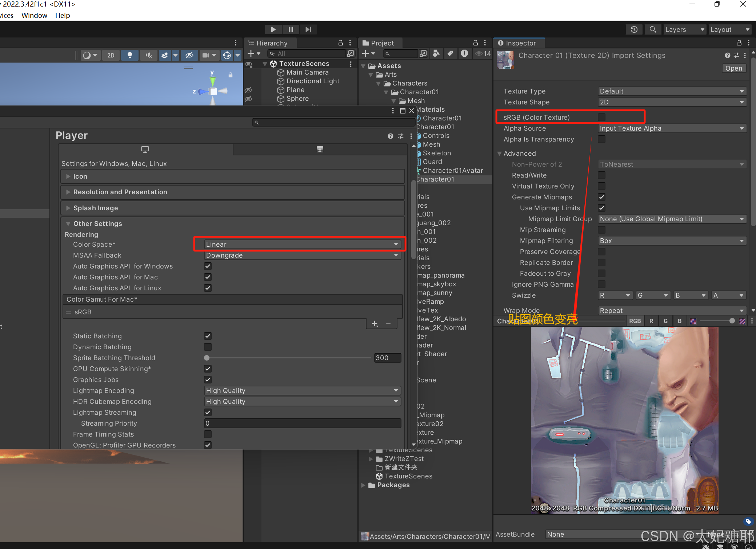
Task: Uncheck Generate Mipmaps
Action: (x=602, y=197)
